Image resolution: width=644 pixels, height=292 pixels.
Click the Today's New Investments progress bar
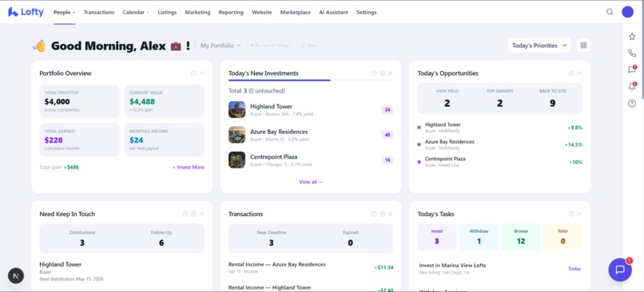(x=311, y=81)
